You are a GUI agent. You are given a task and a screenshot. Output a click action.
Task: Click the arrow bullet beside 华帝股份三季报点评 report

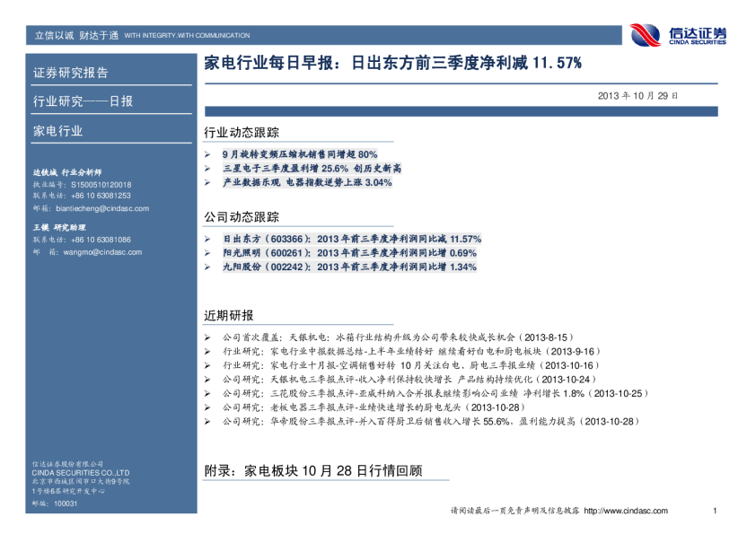pos(208,421)
